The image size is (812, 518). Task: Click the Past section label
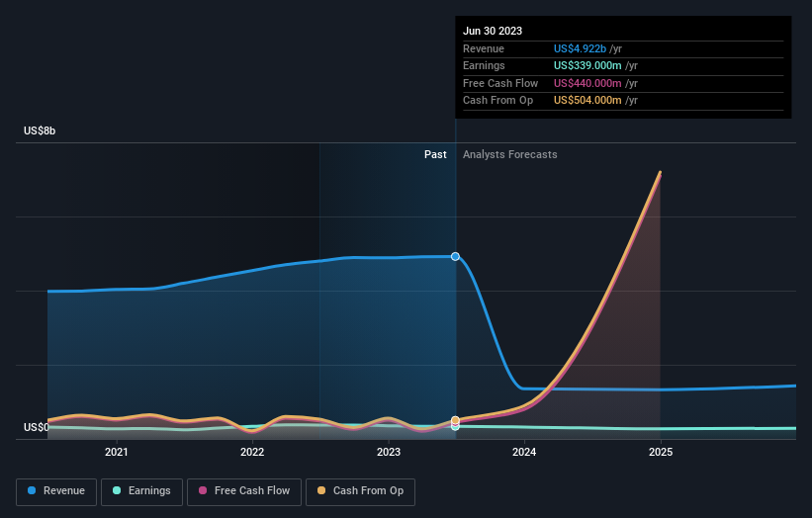[x=435, y=155]
